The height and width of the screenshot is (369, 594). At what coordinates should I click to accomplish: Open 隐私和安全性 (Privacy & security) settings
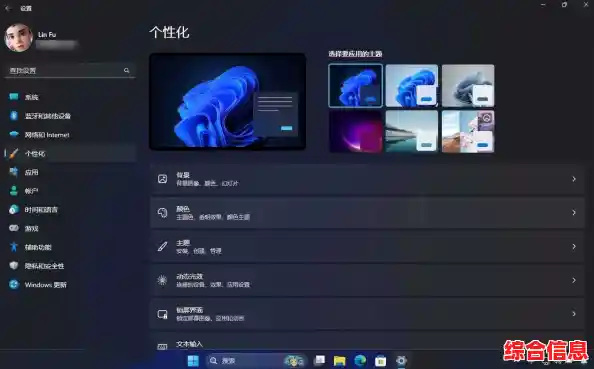(x=70, y=266)
